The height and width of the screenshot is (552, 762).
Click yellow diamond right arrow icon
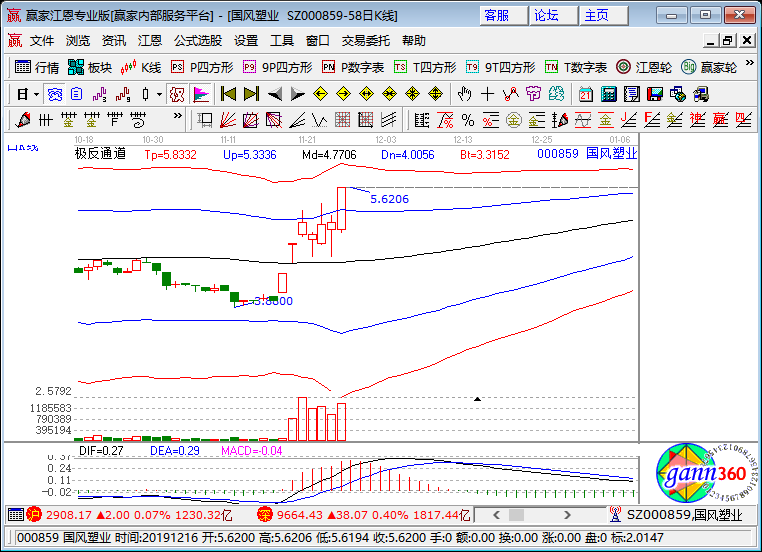click(344, 94)
